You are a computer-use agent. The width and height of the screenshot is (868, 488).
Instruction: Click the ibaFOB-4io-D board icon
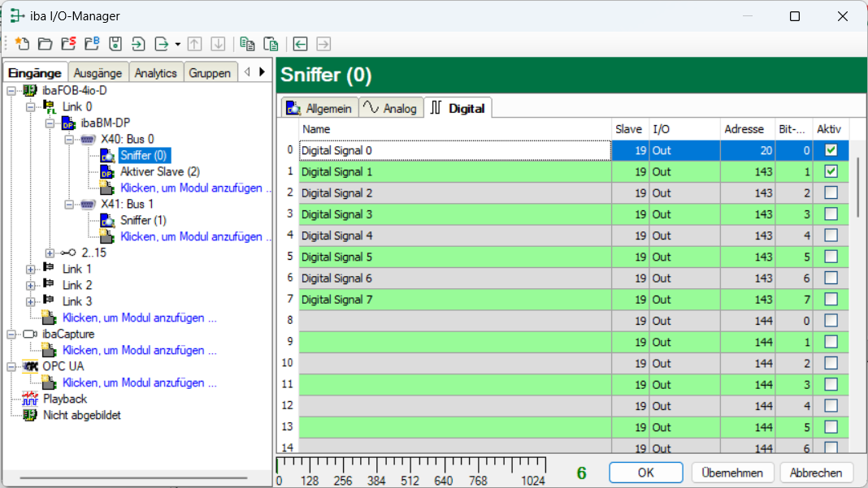30,90
